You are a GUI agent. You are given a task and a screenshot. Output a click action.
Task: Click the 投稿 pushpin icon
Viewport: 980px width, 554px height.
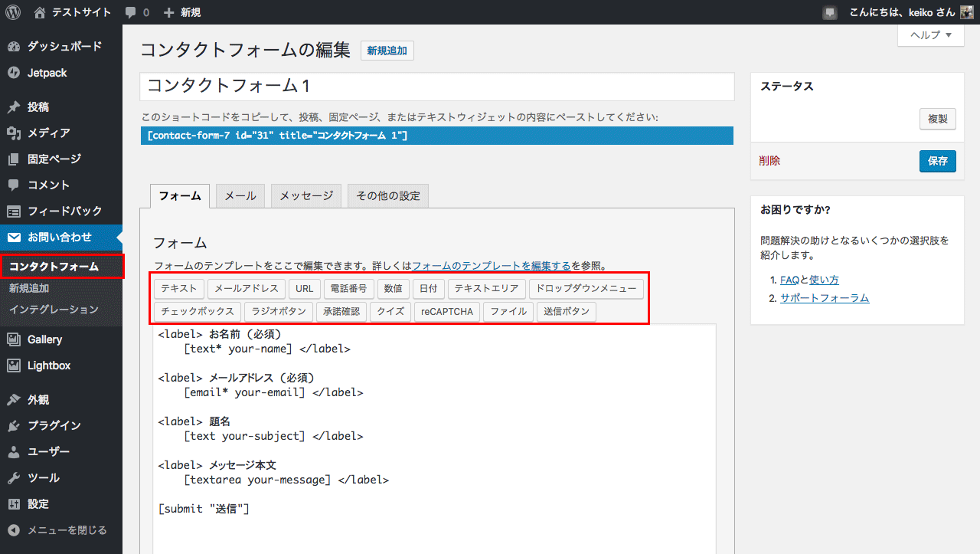[x=14, y=107]
